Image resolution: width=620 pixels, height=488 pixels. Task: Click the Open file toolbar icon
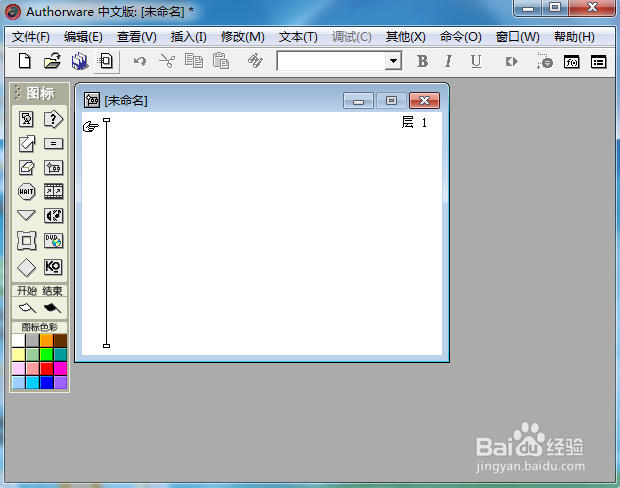pyautogui.click(x=52, y=61)
